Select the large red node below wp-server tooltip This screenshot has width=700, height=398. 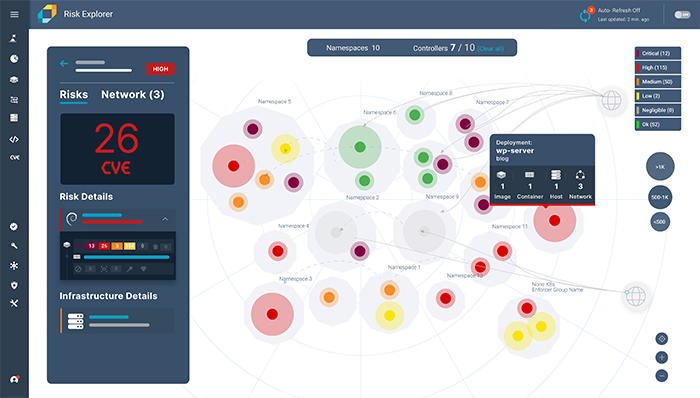click(x=554, y=220)
